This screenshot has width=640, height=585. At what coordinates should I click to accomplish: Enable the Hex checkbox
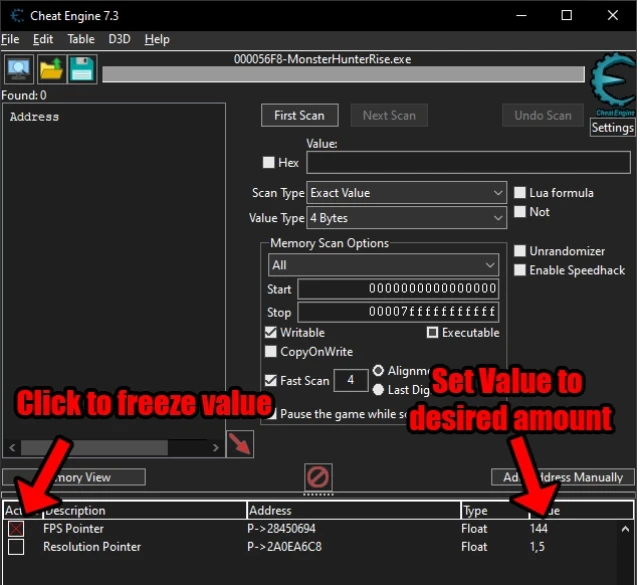click(x=269, y=162)
